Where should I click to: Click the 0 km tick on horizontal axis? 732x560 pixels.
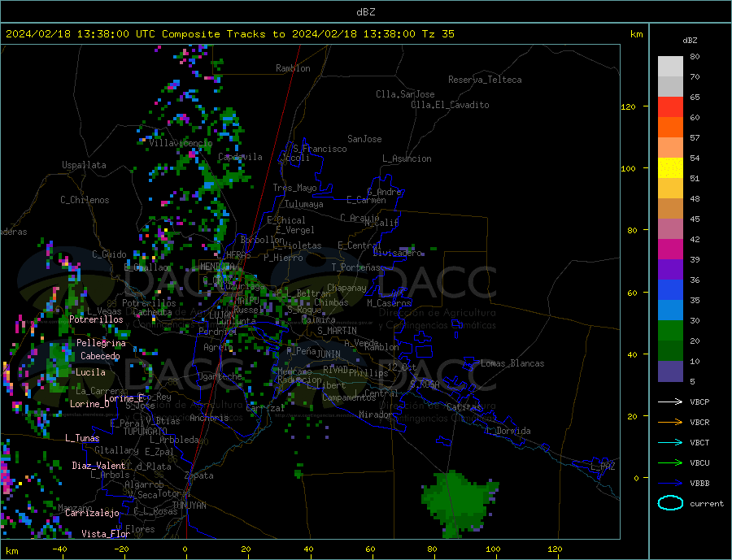pos(185,549)
